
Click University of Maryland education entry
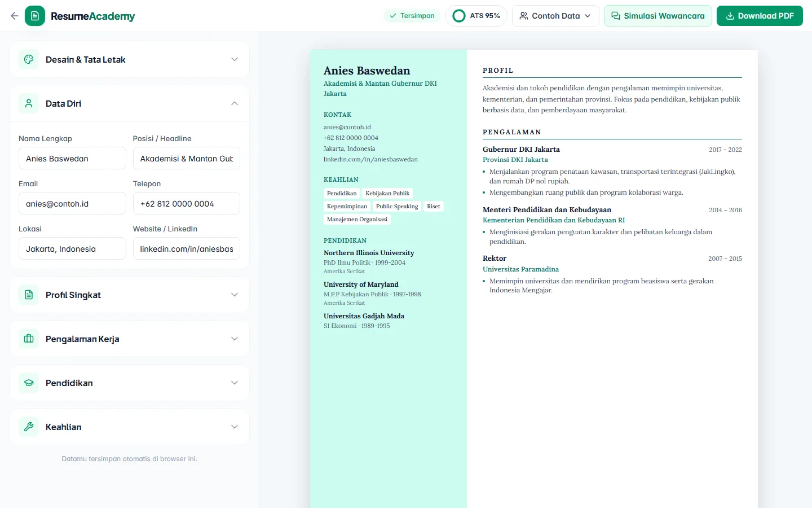click(x=361, y=284)
